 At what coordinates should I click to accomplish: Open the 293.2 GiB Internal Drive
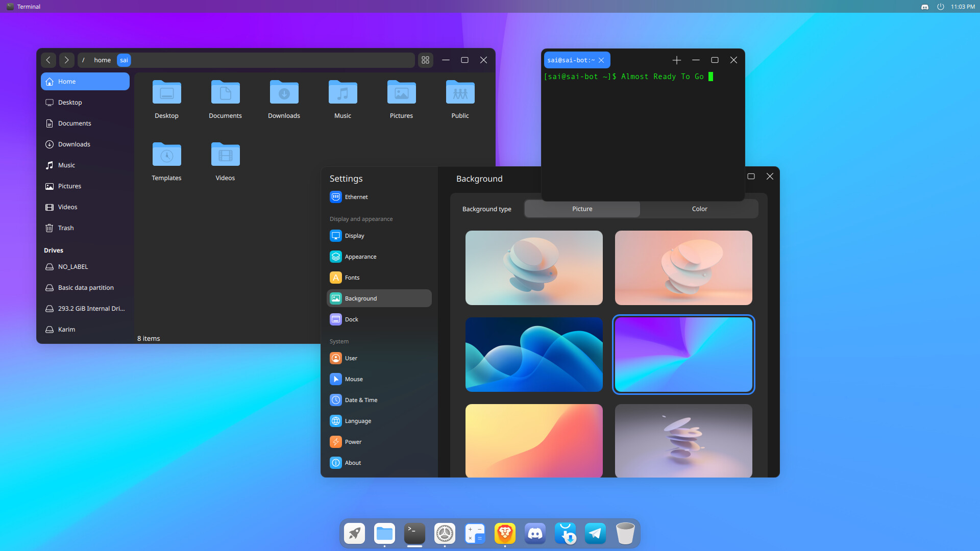point(85,309)
